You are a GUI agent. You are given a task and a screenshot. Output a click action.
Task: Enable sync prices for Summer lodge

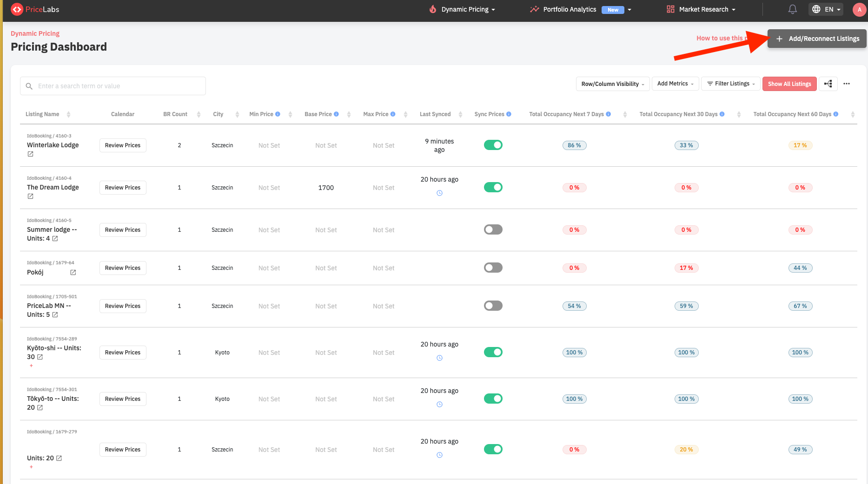(493, 229)
